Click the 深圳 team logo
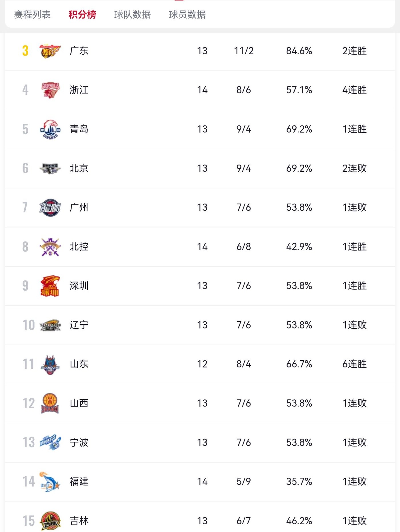Screen dimensions: 400x532 click(50, 286)
